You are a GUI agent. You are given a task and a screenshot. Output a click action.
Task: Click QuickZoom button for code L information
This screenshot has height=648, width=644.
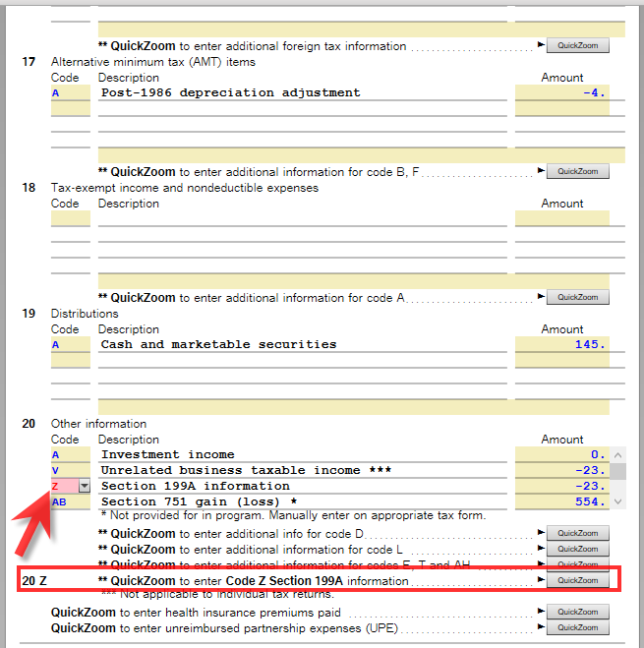pyautogui.click(x=577, y=550)
